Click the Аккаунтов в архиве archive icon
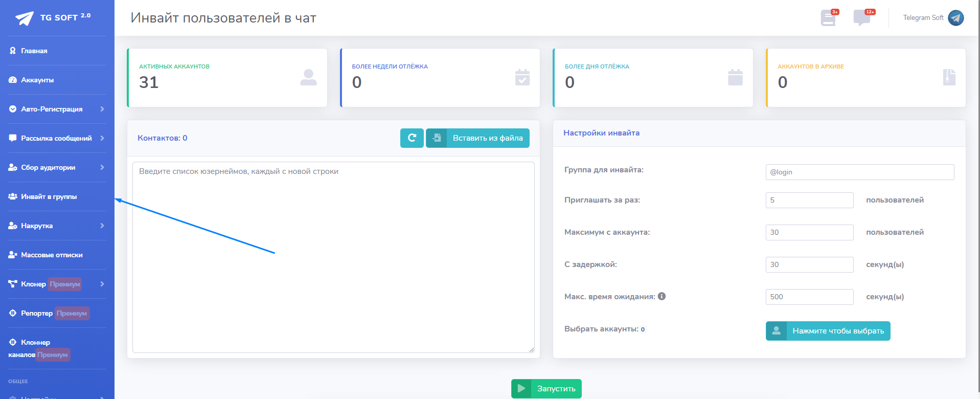The height and width of the screenshot is (399, 980). pyautogui.click(x=949, y=77)
